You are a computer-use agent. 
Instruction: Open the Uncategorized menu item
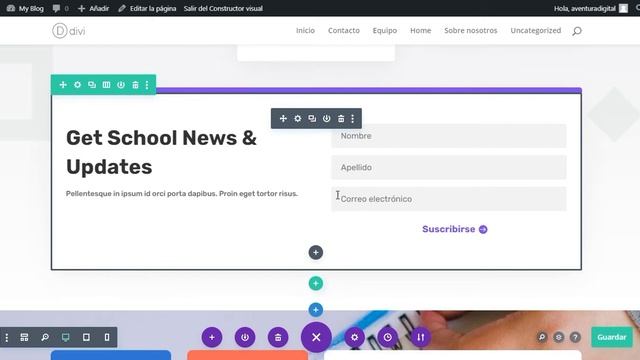(536, 30)
